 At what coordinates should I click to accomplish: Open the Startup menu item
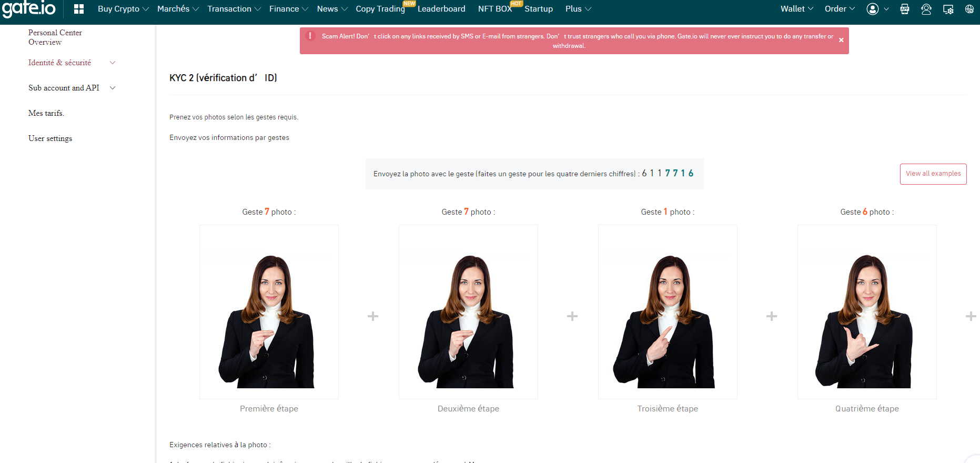click(539, 9)
